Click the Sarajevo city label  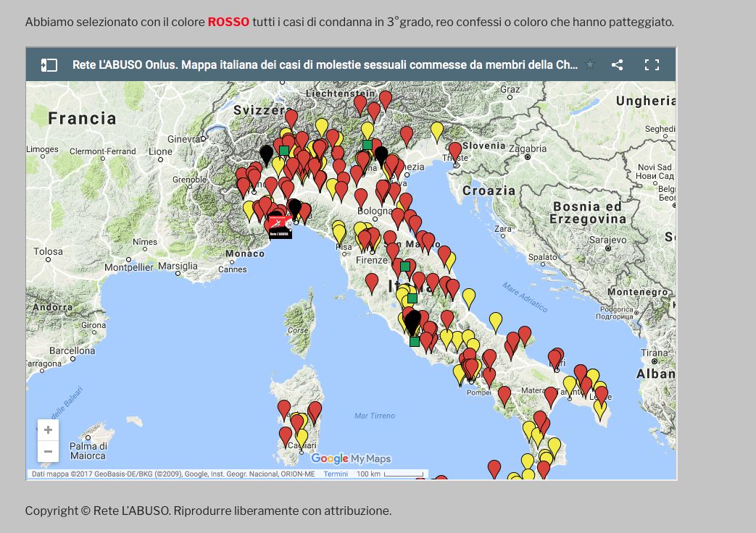click(608, 240)
